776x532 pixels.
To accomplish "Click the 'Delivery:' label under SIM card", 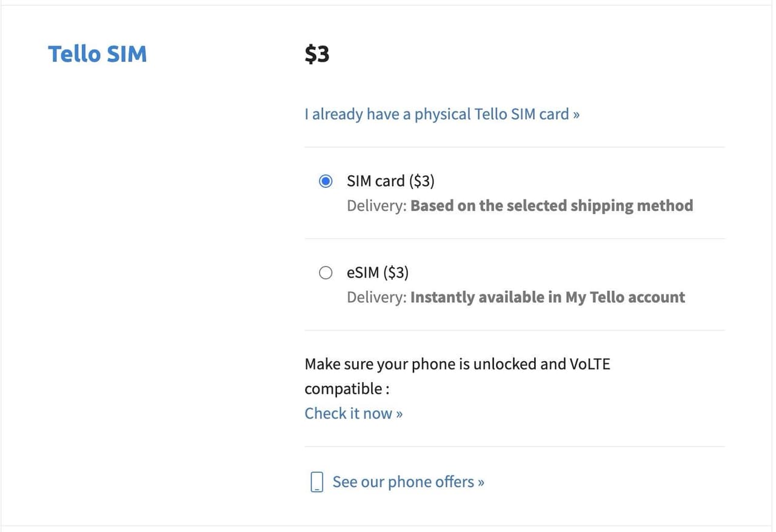I will [376, 205].
